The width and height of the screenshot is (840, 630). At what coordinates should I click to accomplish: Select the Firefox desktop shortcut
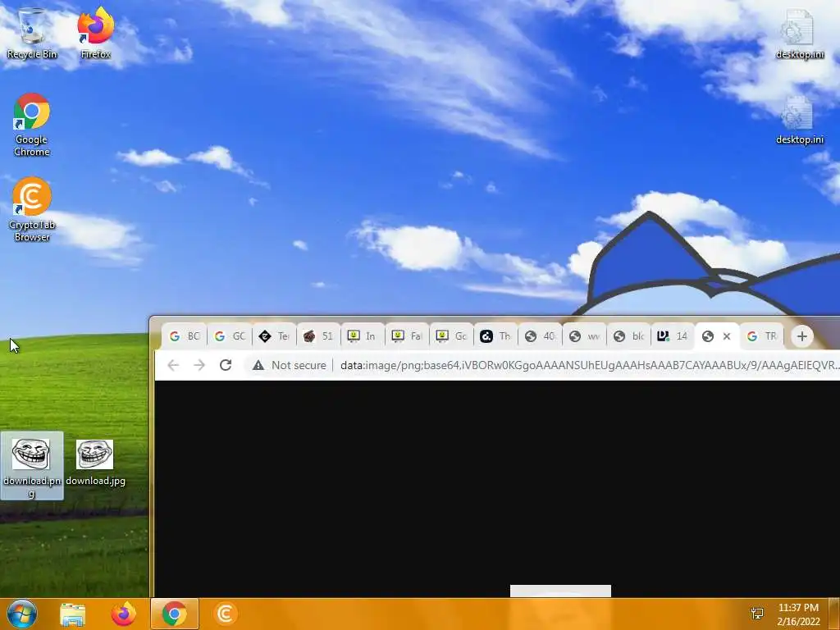pos(96,33)
